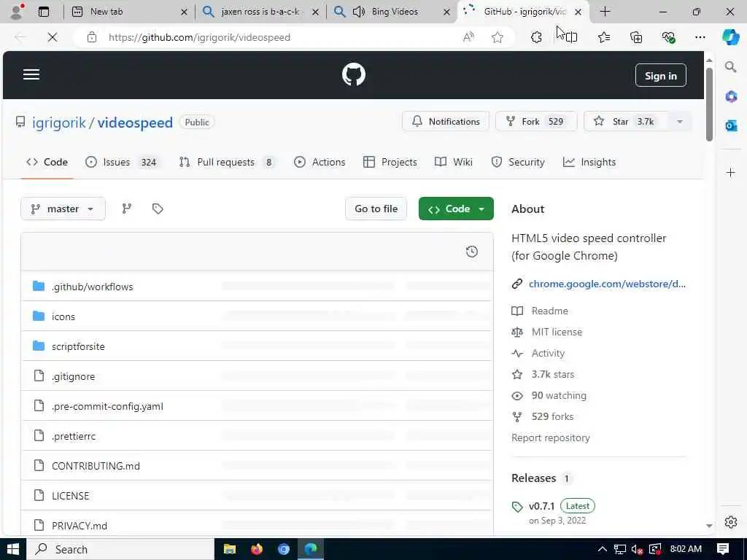The image size is (747, 560).
Task: Open the igrigorik owner profile link
Action: (x=59, y=122)
